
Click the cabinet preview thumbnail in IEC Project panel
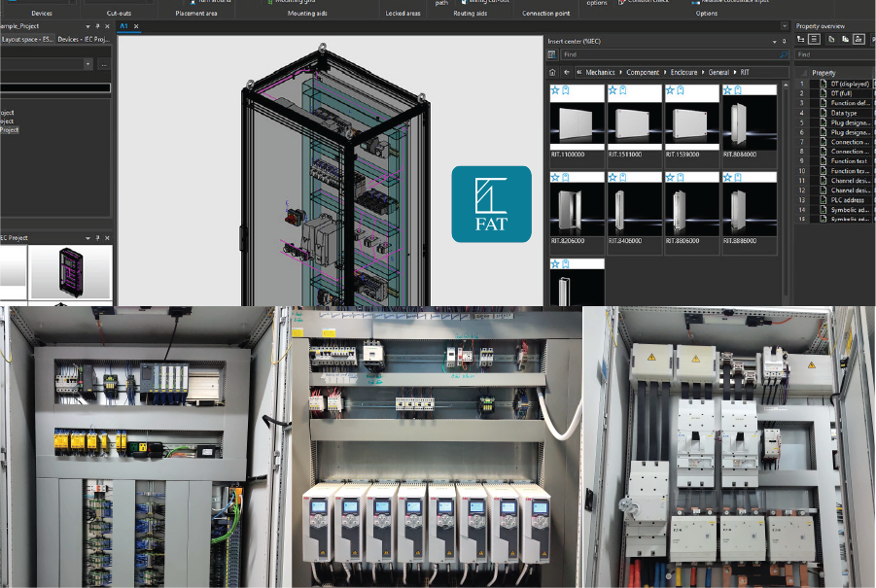tap(71, 272)
